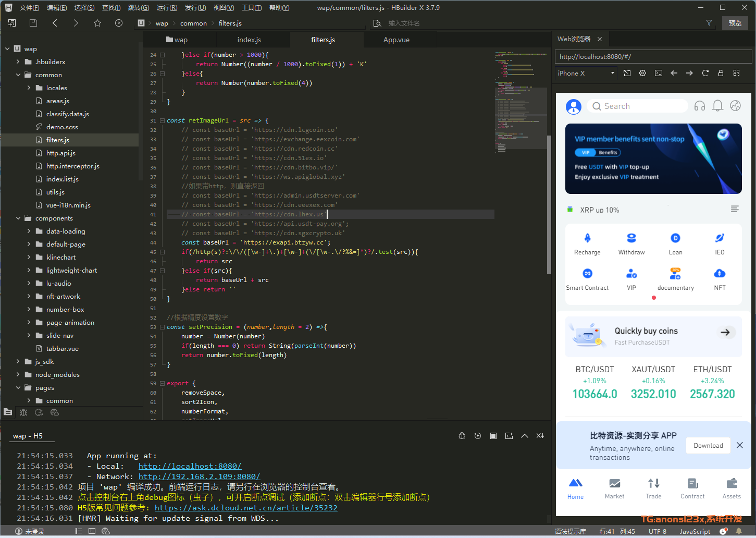Open the http://localhost:8080/ link in console

coord(190,466)
